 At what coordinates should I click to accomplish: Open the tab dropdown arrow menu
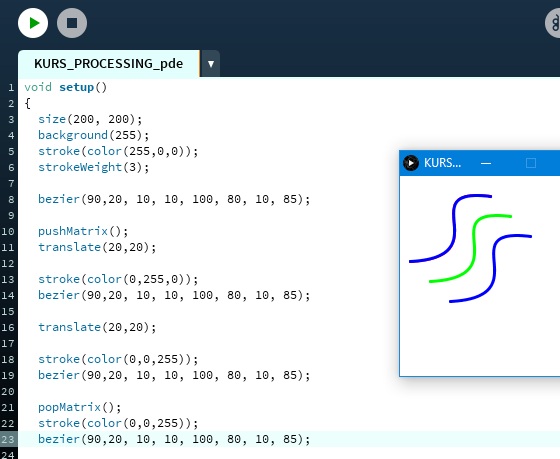[x=211, y=64]
